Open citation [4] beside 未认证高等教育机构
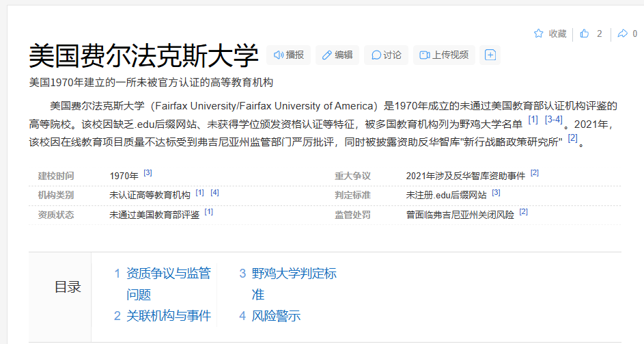The height and width of the screenshot is (344, 644). (x=214, y=193)
